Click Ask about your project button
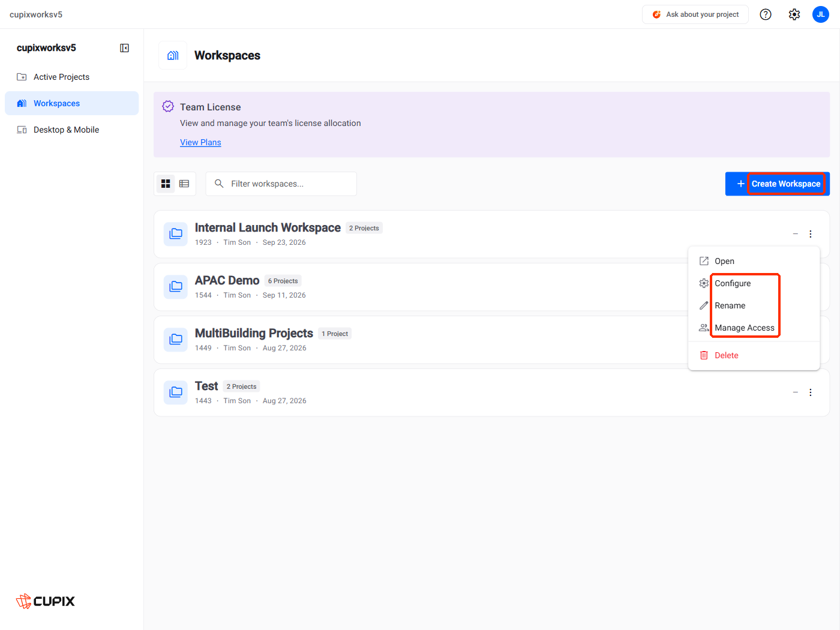 pyautogui.click(x=695, y=14)
